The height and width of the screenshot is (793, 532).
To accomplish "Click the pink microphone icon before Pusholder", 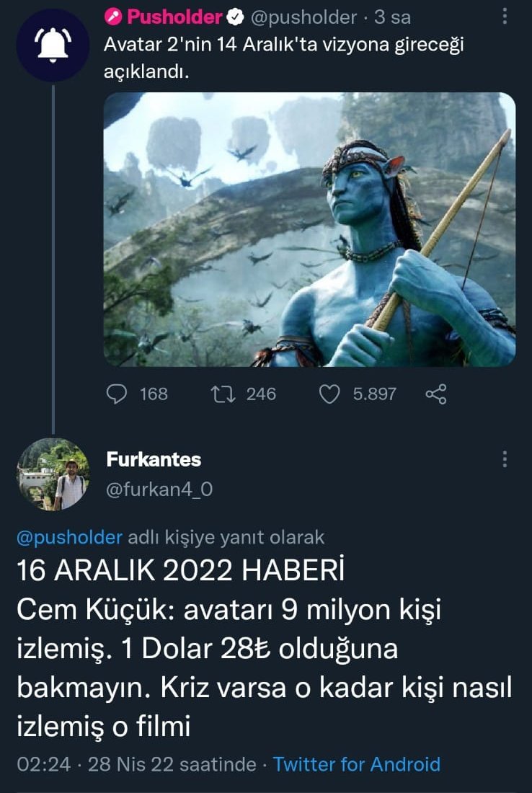I will 114,18.
